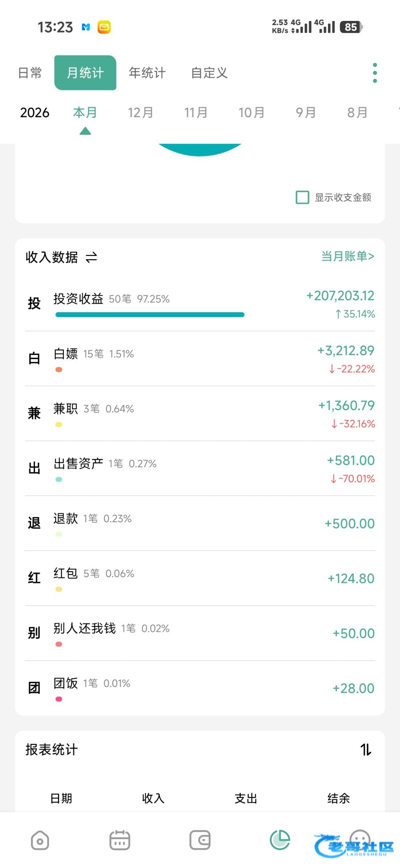Tap the 投 category icon for 投资收益
The height and width of the screenshot is (868, 400).
[34, 303]
